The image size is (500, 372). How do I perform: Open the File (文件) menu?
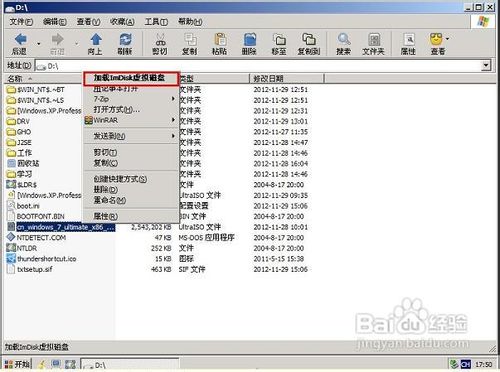[x=21, y=22]
